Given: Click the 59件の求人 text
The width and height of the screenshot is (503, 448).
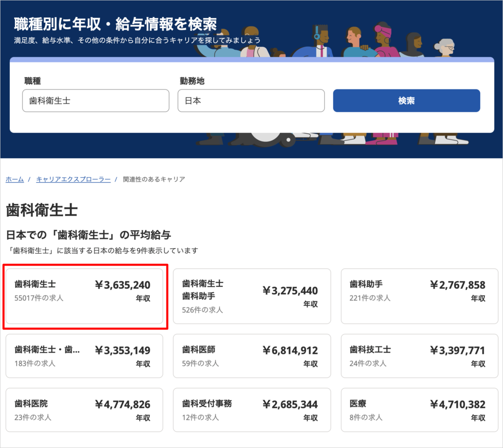Looking at the screenshot, I should coord(200,364).
